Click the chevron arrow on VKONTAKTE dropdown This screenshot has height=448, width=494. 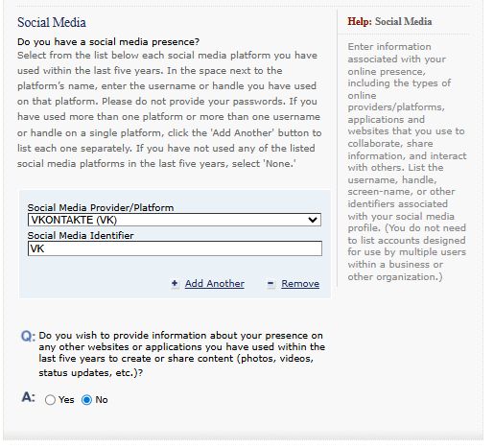(313, 220)
